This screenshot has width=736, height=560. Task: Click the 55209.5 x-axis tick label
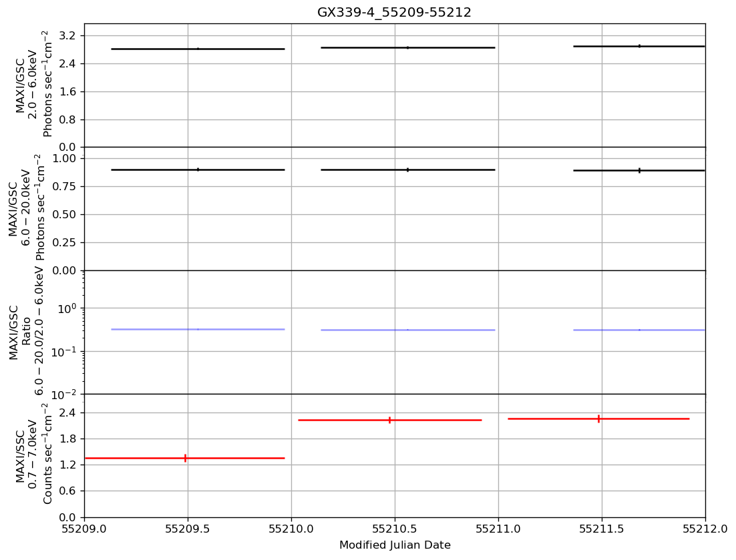pyautogui.click(x=188, y=529)
